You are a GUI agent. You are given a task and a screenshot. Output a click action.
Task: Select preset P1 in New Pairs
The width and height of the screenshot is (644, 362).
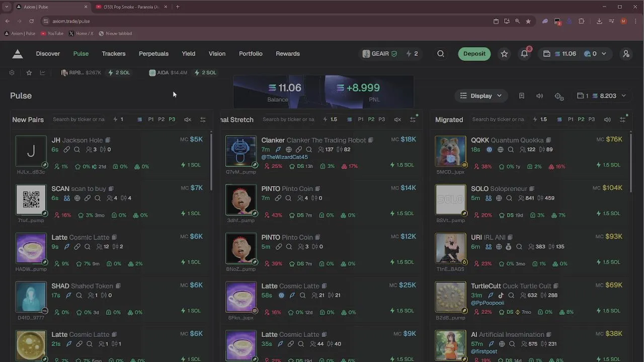point(151,120)
